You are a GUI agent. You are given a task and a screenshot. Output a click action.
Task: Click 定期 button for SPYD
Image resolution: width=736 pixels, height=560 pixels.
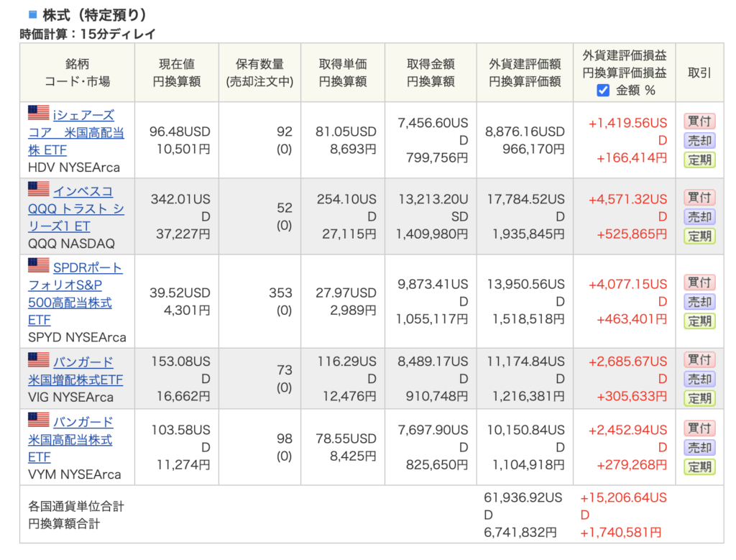click(x=699, y=321)
